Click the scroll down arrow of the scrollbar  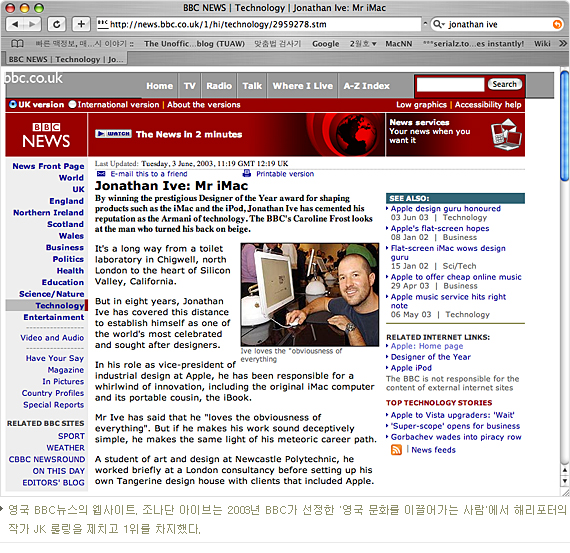[565, 481]
